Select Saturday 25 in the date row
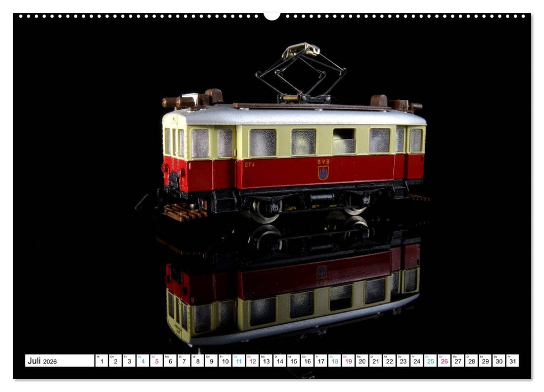Image resolution: width=544 pixels, height=392 pixels. tap(430, 361)
